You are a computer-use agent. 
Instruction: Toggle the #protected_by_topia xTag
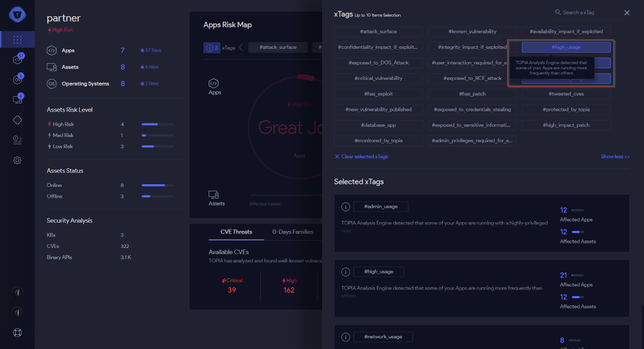566,109
